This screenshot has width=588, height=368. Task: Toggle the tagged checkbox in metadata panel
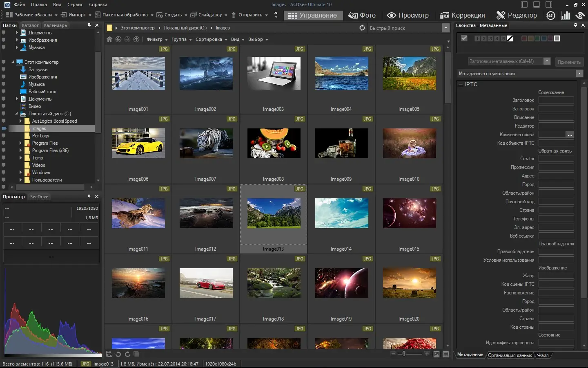(464, 38)
